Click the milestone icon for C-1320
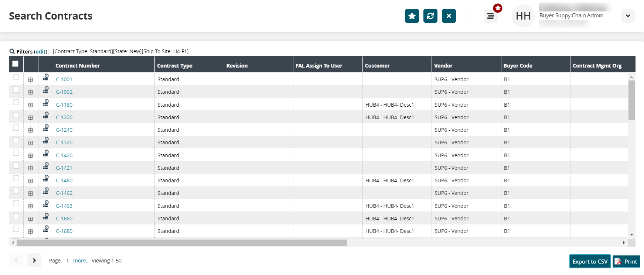The width and height of the screenshot is (644, 275). point(46,140)
